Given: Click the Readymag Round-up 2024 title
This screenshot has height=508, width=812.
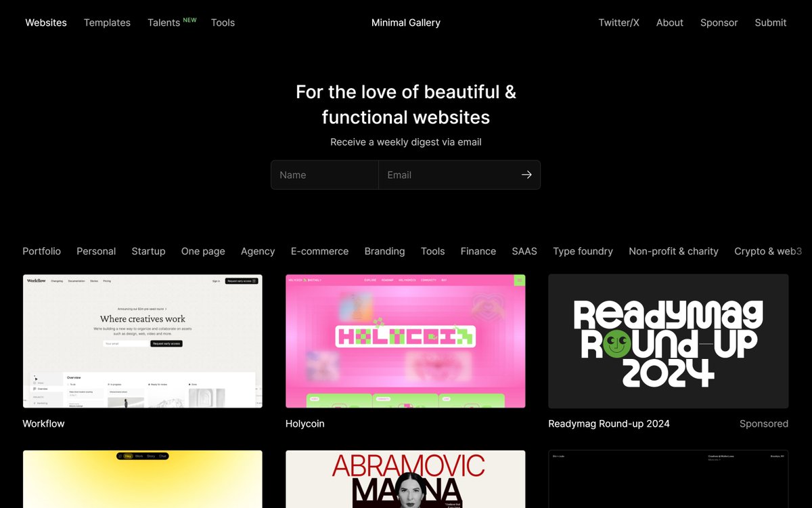Looking at the screenshot, I should 609,423.
